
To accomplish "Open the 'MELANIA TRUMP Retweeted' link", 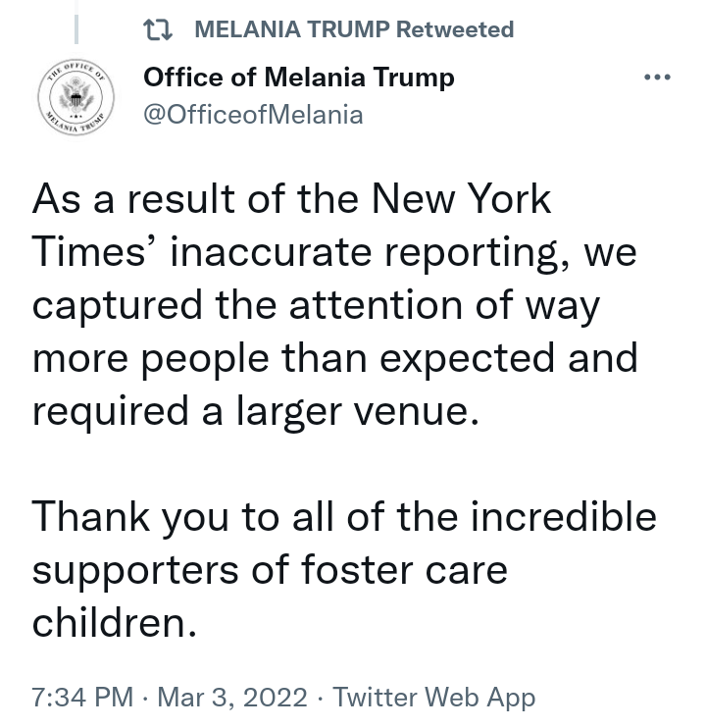I will [354, 29].
